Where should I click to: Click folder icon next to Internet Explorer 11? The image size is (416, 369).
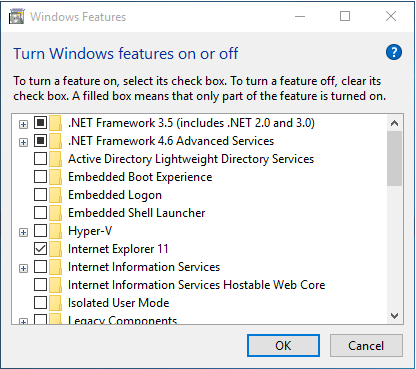click(x=55, y=249)
